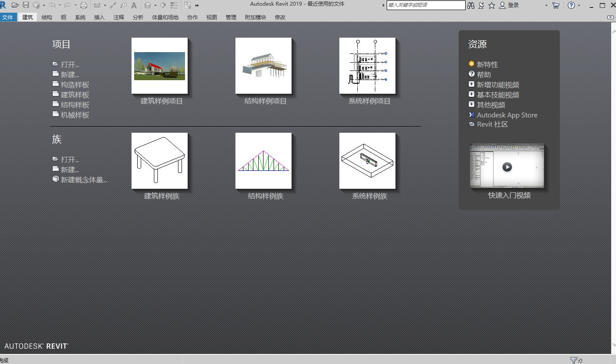Select the Undo icon

pyautogui.click(x=52, y=5)
